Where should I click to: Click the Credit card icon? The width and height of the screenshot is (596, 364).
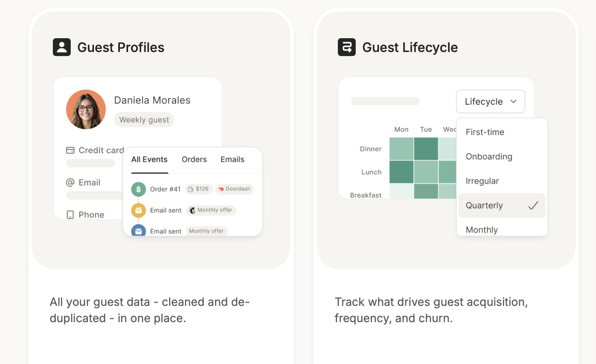[x=70, y=150]
